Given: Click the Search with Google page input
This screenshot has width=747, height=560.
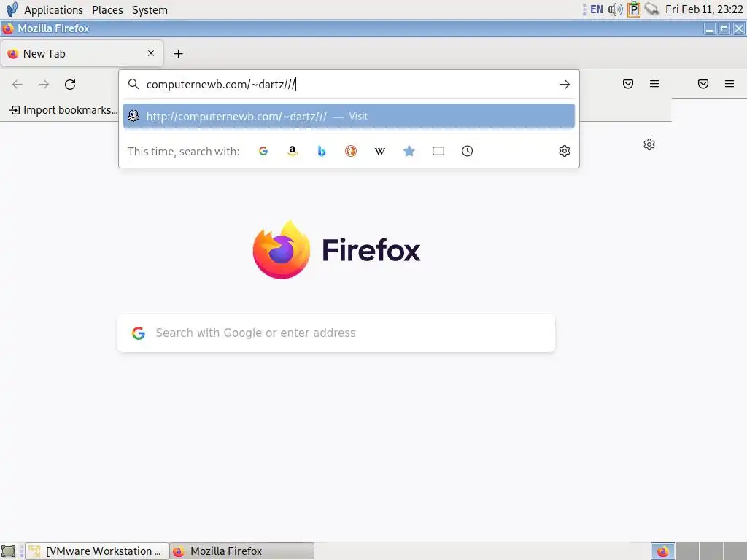Looking at the screenshot, I should (336, 332).
